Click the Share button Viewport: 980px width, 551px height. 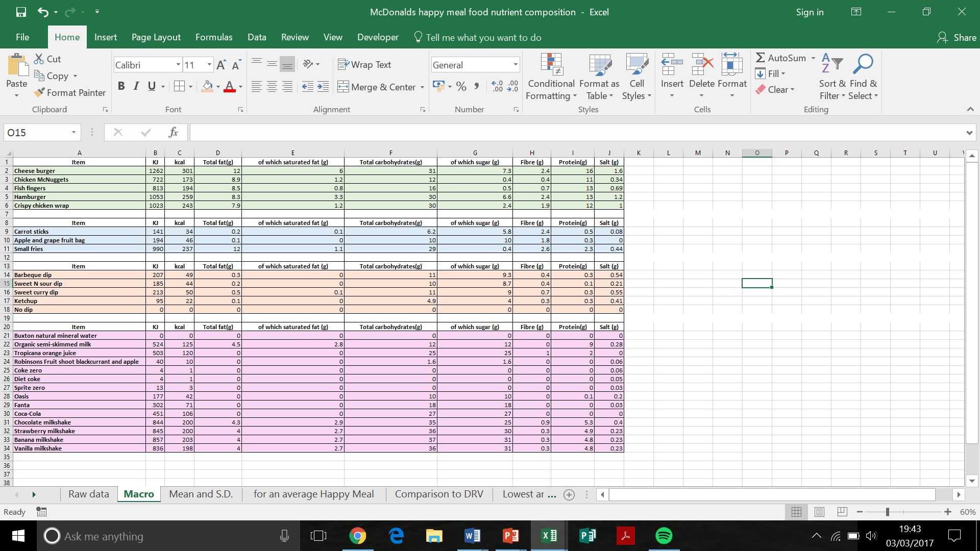click(957, 37)
